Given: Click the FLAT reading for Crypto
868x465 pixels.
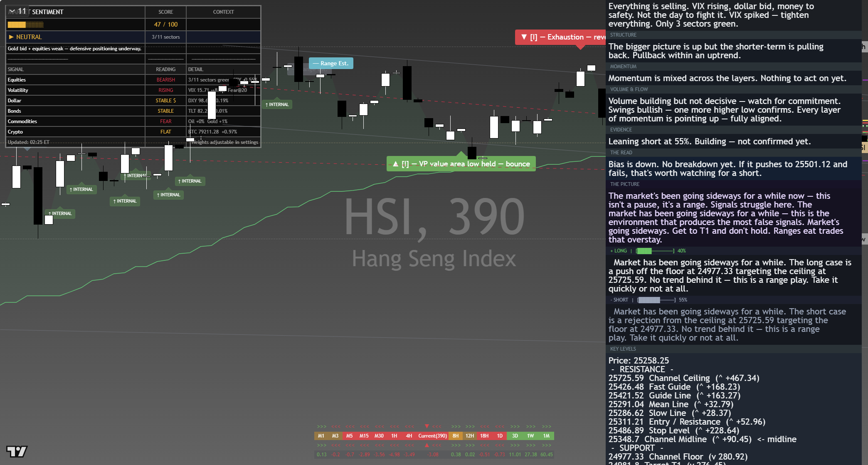Looking at the screenshot, I should [x=165, y=132].
